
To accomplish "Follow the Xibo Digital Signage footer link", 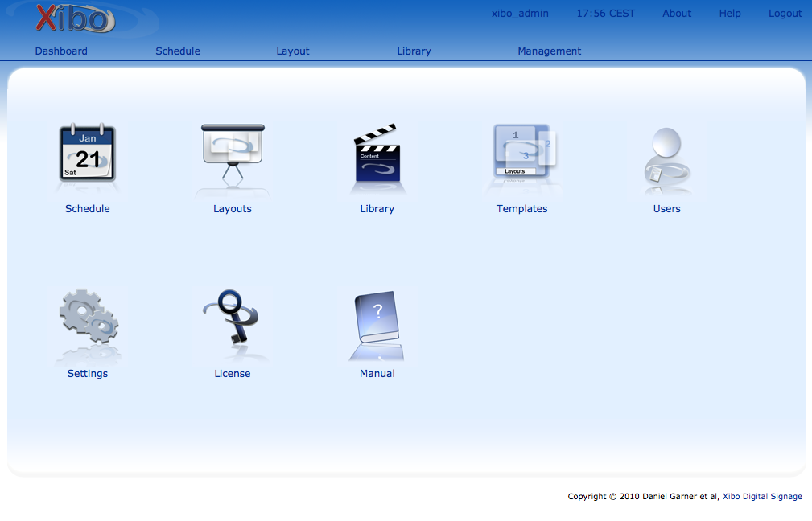I will 762,496.
